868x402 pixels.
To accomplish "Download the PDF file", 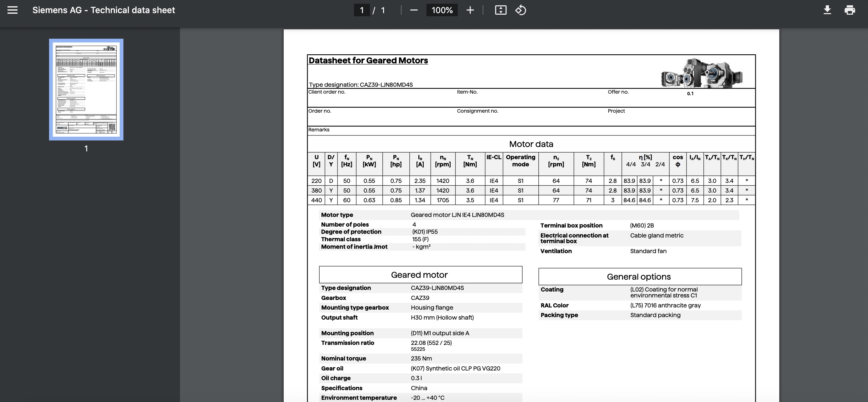I will [x=827, y=10].
